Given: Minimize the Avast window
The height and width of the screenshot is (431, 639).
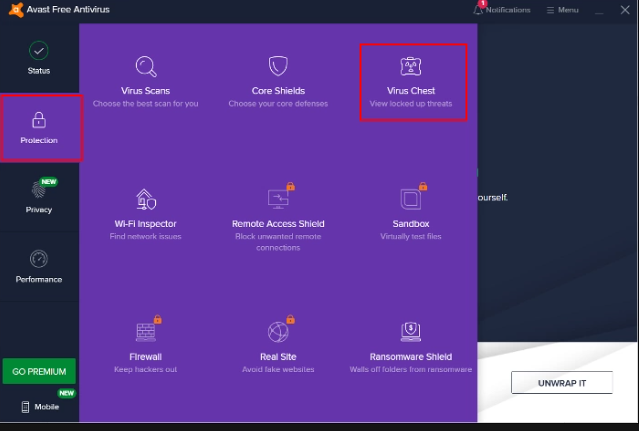Looking at the screenshot, I should pyautogui.click(x=599, y=11).
